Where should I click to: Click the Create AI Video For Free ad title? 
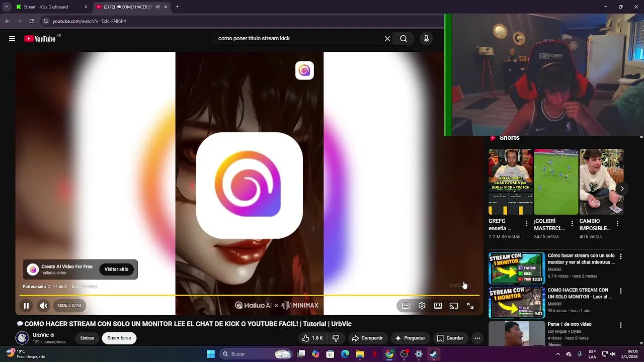coord(67,266)
